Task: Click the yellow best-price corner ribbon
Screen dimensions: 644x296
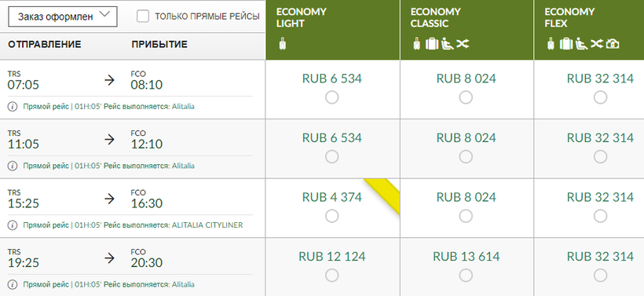Action: 383,196
